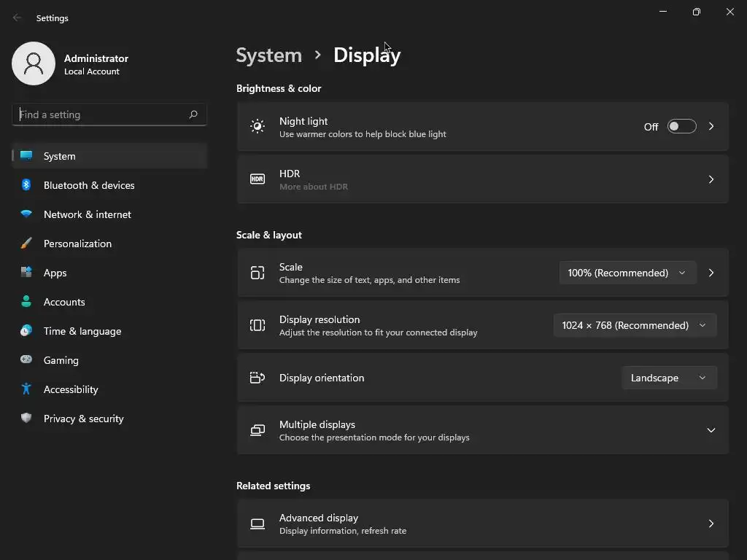
Task: Open the Display resolution dropdown
Action: 634,325
